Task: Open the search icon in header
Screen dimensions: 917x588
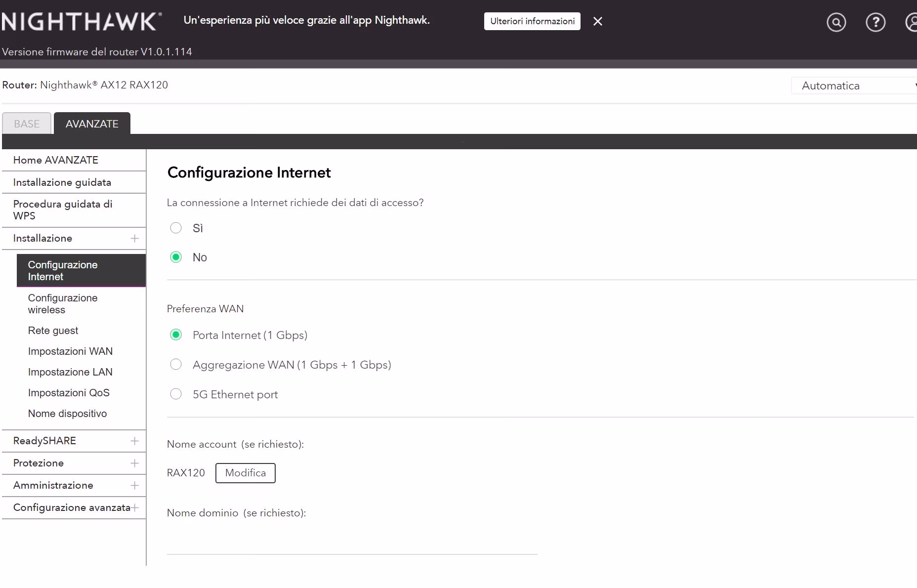Action: pyautogui.click(x=836, y=22)
